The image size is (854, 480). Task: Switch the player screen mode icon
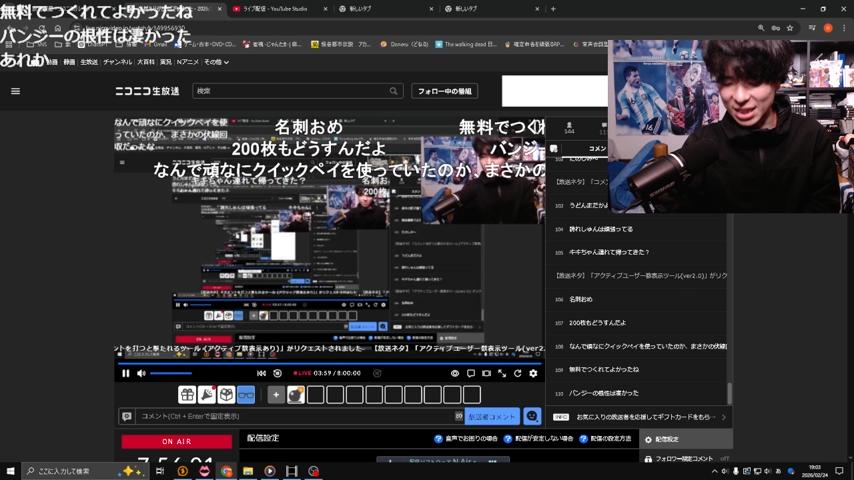486,373
